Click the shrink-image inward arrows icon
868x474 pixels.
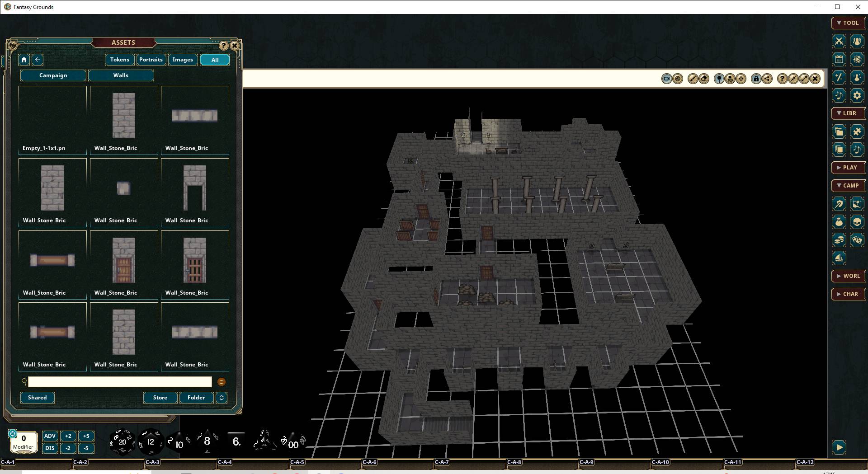coord(793,79)
